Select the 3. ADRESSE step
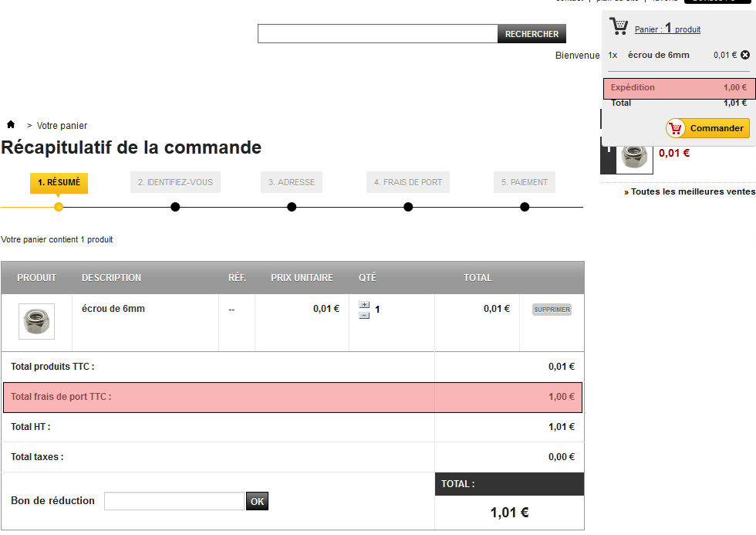The width and height of the screenshot is (756, 535). pos(292,182)
